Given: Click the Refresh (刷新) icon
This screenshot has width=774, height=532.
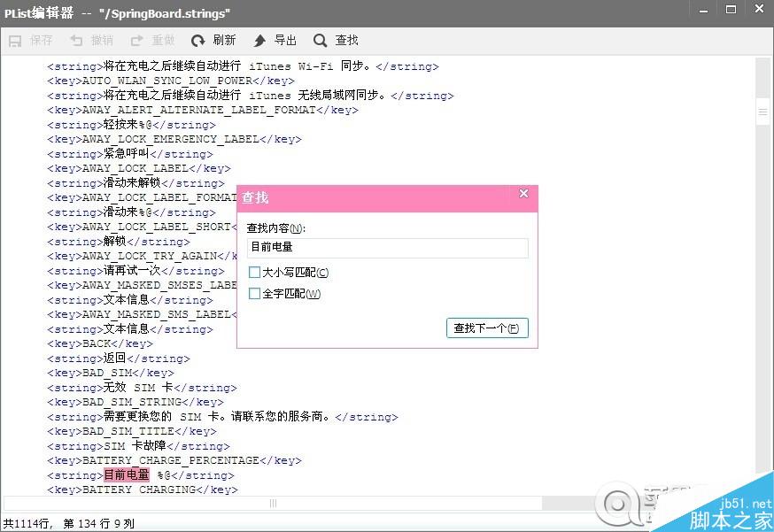Looking at the screenshot, I should point(198,41).
